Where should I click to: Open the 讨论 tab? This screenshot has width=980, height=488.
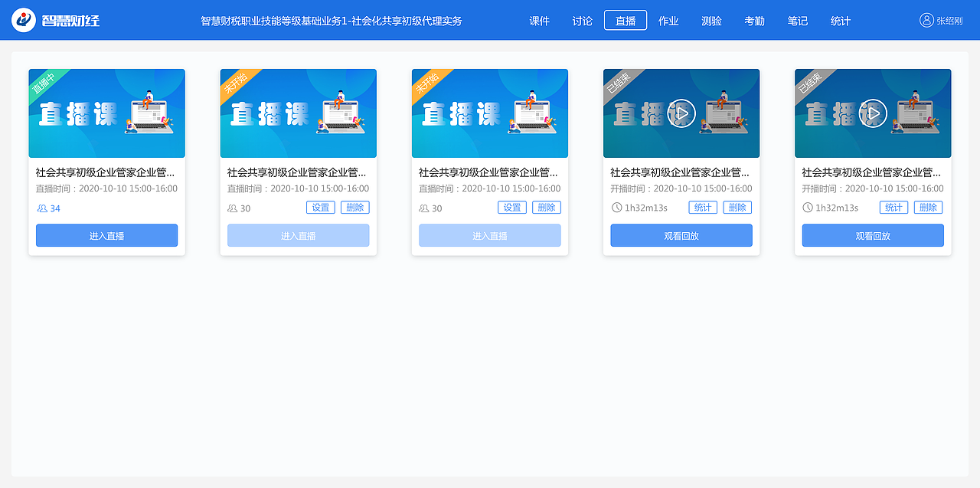pos(582,21)
